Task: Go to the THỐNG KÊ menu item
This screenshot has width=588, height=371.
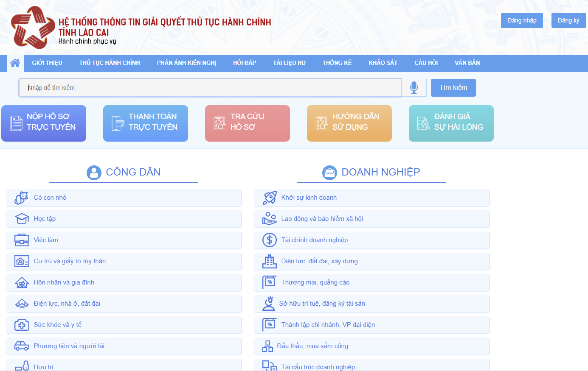Action: click(337, 63)
